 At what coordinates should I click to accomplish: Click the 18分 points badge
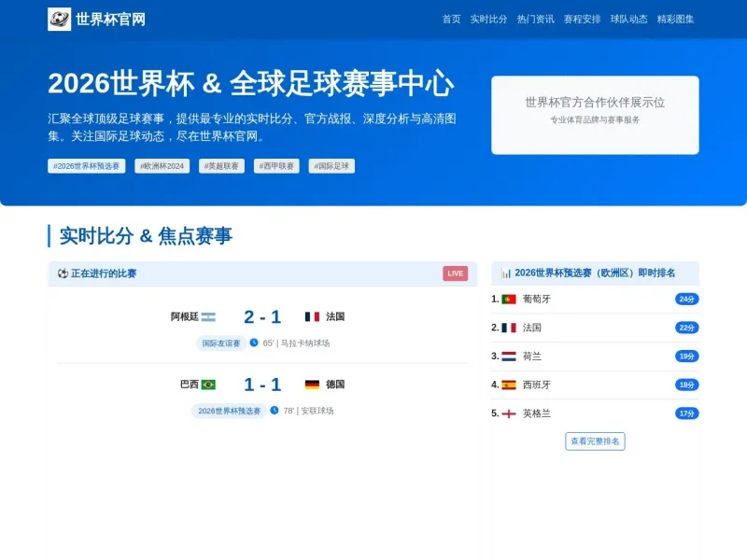(x=686, y=385)
